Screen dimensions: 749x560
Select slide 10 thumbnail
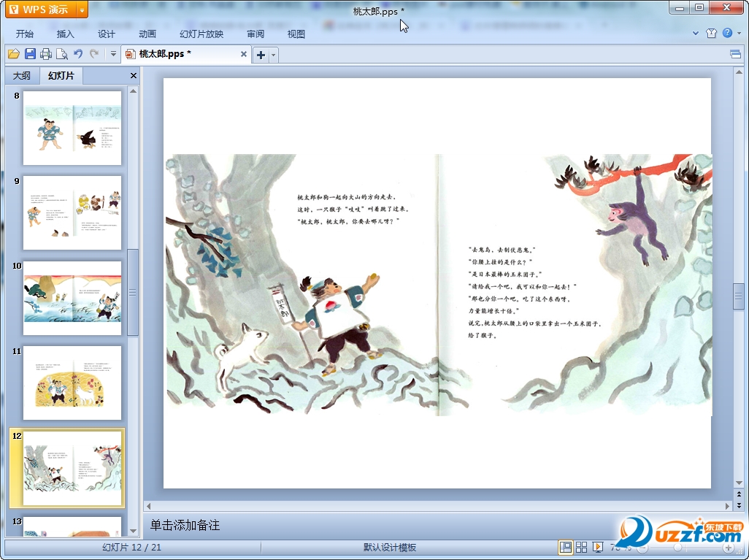72,298
